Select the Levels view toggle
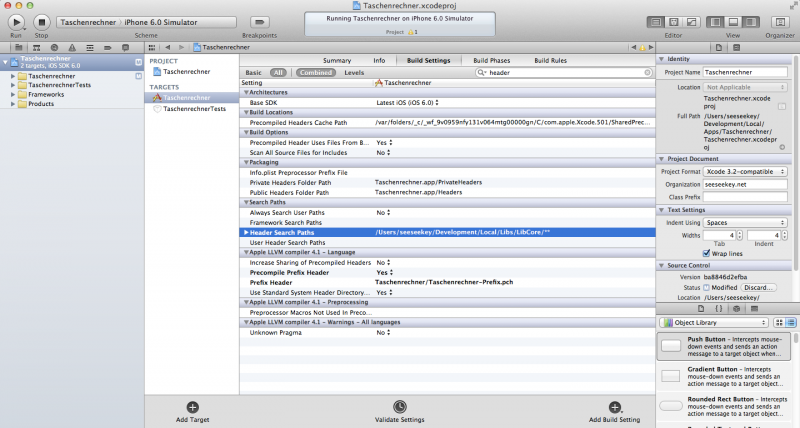800x428 pixels. pyautogui.click(x=354, y=73)
